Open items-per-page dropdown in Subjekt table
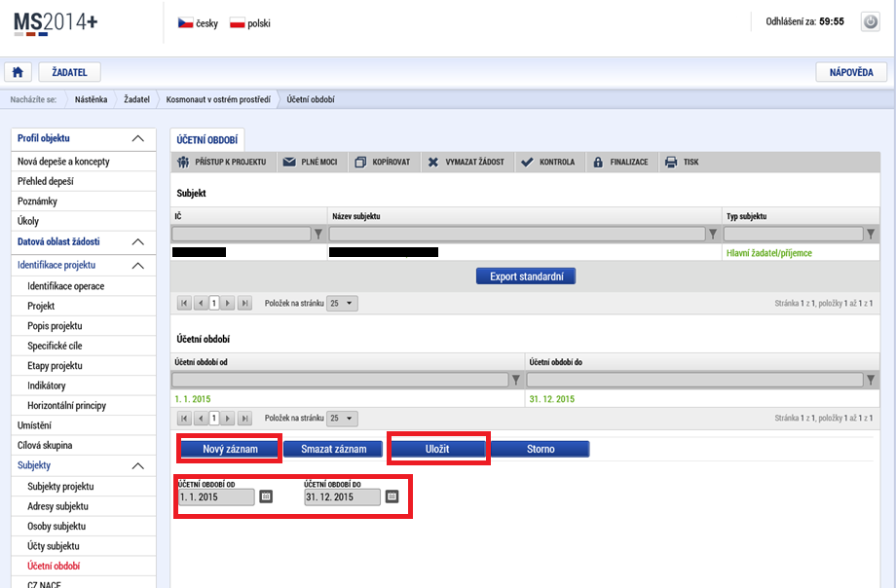 [x=342, y=304]
